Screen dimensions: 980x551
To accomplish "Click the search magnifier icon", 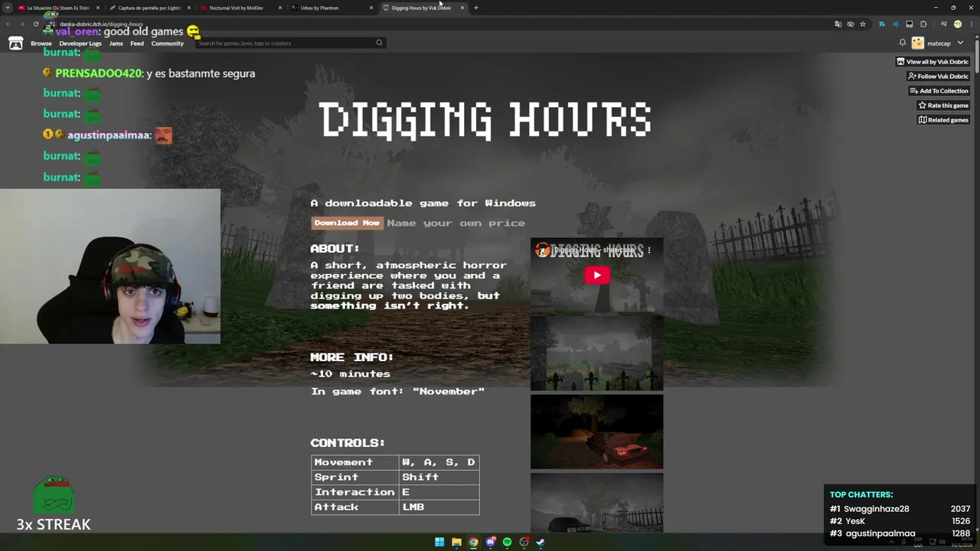I will point(379,43).
